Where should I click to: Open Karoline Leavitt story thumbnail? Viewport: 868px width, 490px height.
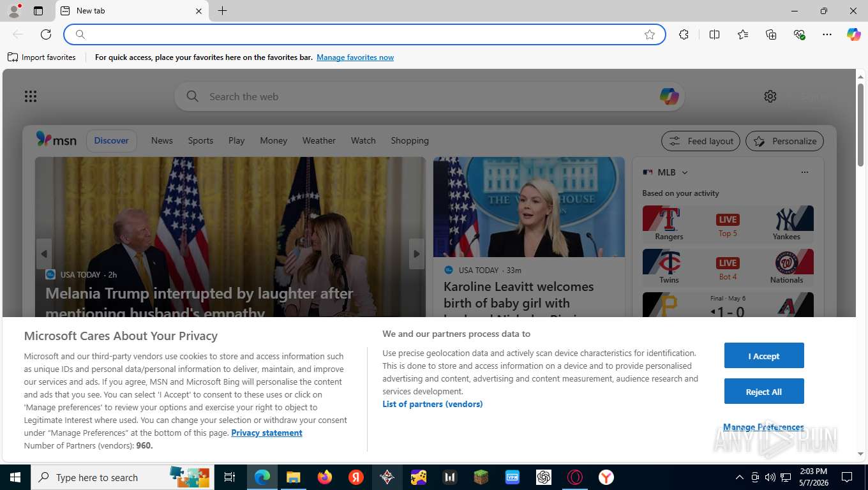(529, 207)
